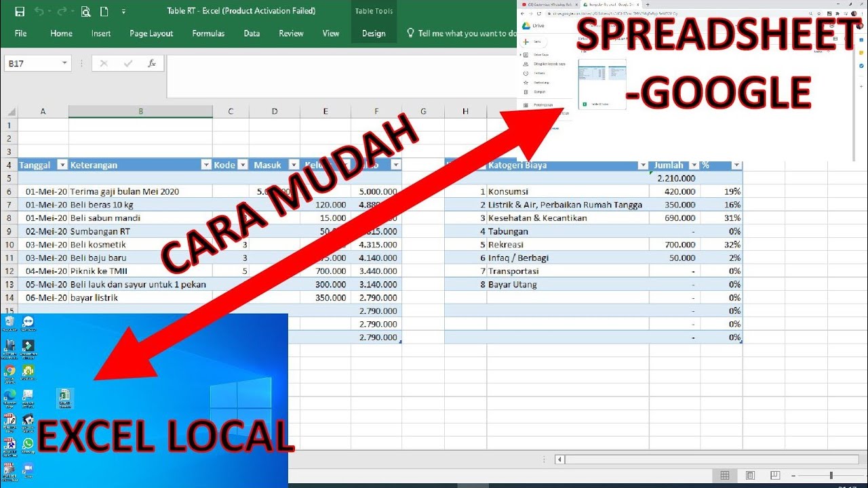Image resolution: width=868 pixels, height=488 pixels.
Task: Click cell 'bayar listrik'
Action: [x=140, y=298]
